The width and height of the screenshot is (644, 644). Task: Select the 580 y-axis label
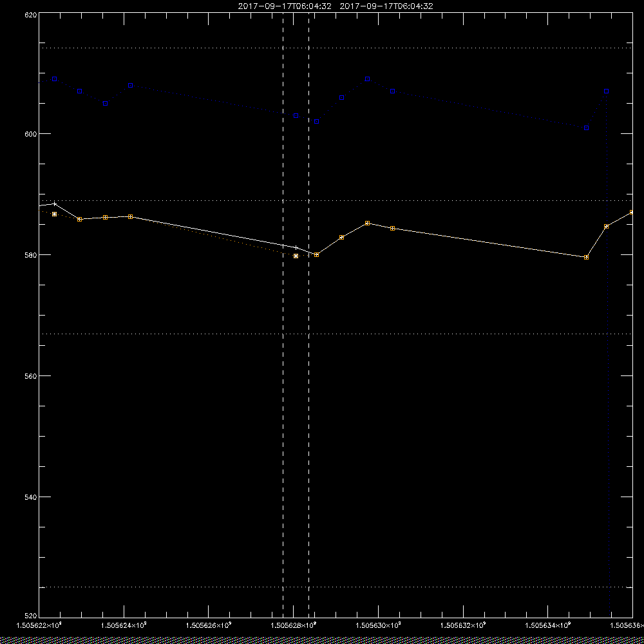coord(31,254)
